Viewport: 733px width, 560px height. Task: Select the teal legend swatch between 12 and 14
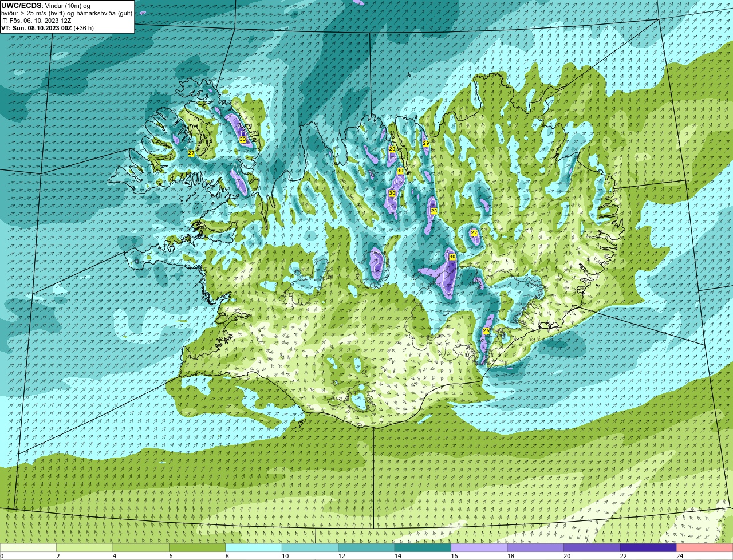tap(367, 548)
